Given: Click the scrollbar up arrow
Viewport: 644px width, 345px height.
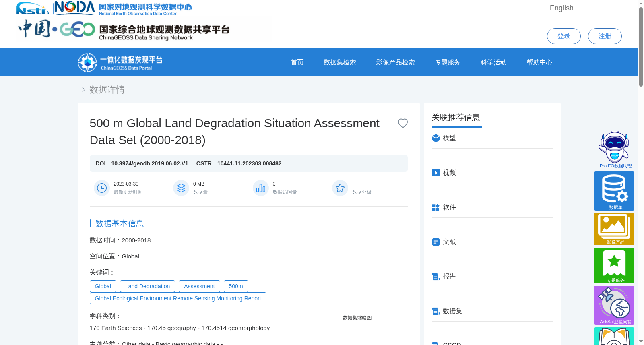Looking at the screenshot, I should [x=641, y=3].
